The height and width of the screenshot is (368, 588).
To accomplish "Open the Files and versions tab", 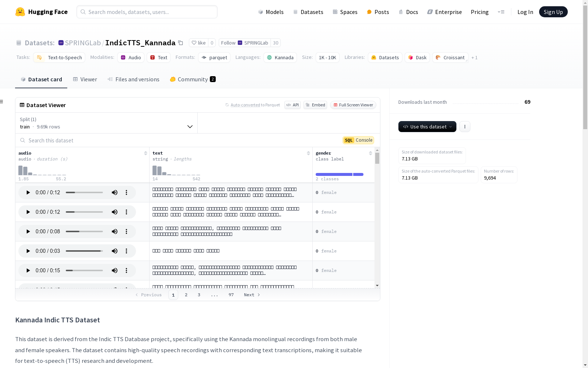I will [133, 79].
